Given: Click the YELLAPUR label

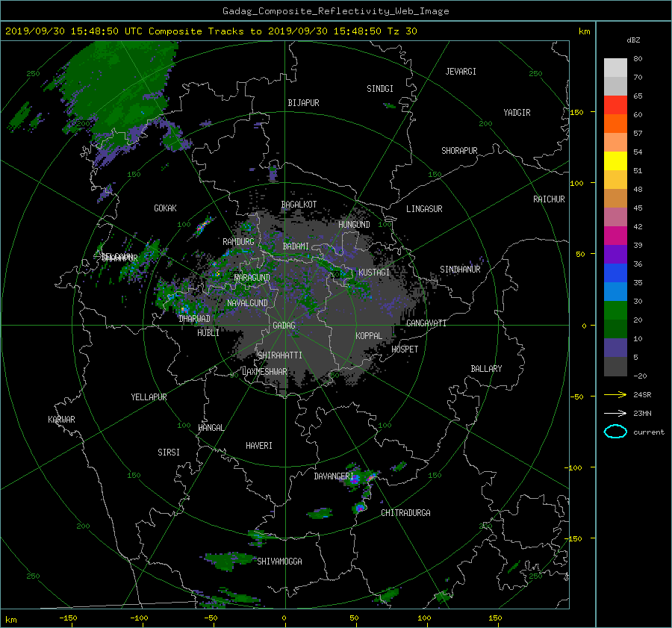Looking at the screenshot, I should [149, 397].
